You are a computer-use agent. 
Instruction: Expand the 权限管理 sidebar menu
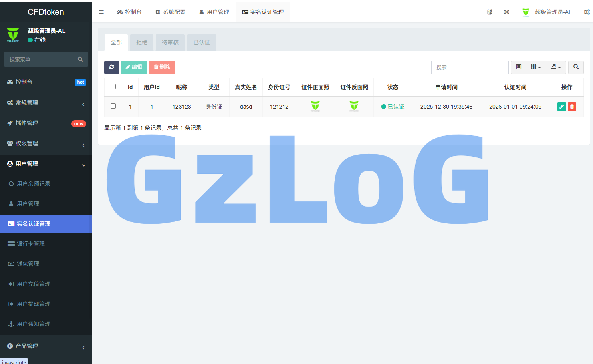(46, 143)
